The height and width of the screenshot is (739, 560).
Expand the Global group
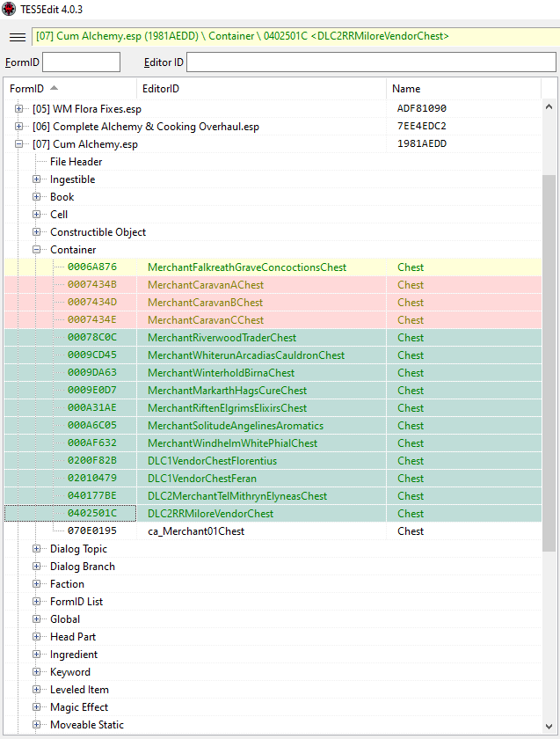[x=36, y=618]
